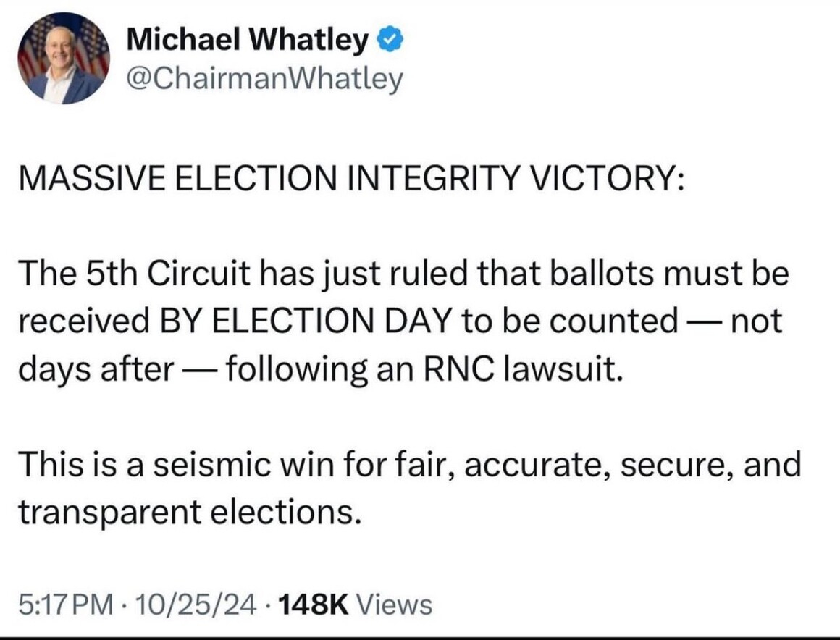The height and width of the screenshot is (640, 840).
Task: Click the phrase "days after"
Action: tap(96, 369)
